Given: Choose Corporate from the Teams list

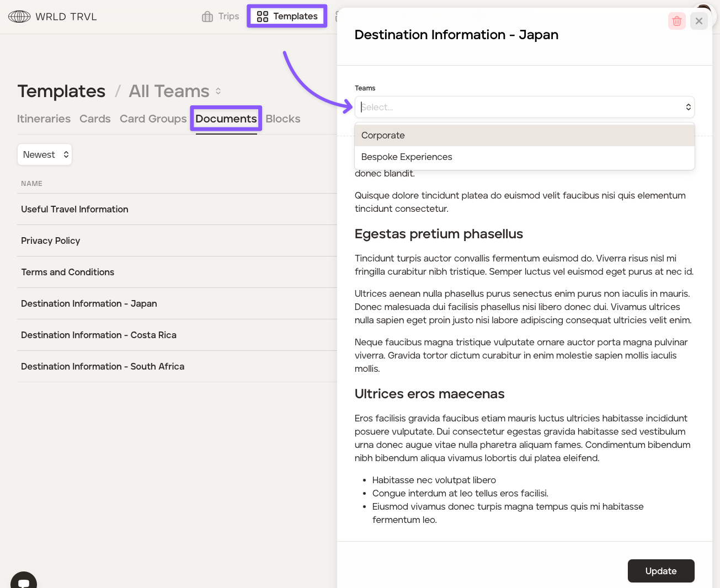Looking at the screenshot, I should pyautogui.click(x=383, y=135).
